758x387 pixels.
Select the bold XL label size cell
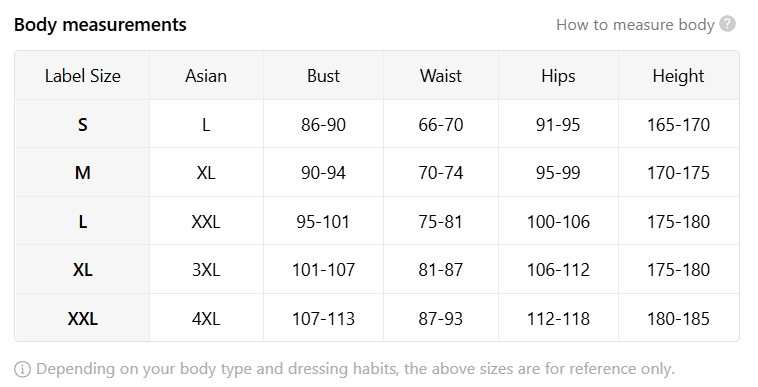pos(83,270)
